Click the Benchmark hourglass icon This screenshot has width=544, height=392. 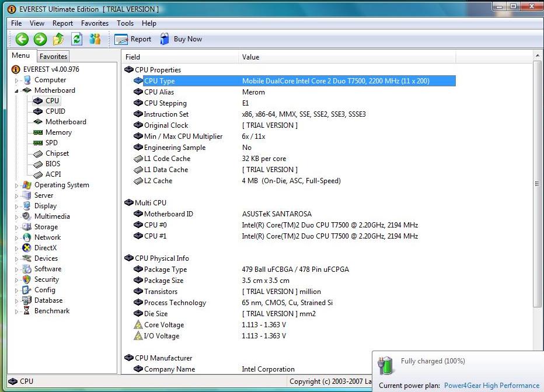(26, 311)
